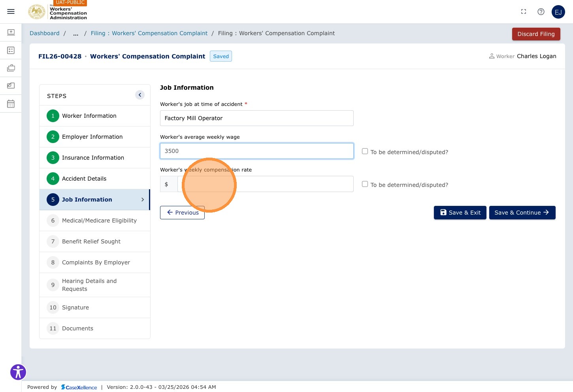Image resolution: width=573 pixels, height=392 pixels.
Task: Open the Dashboard breadcrumb link
Action: [45, 33]
